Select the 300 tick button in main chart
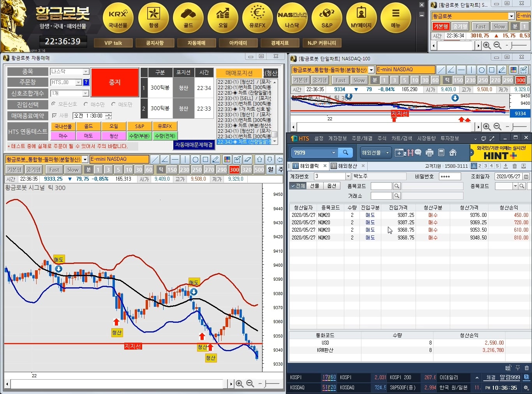This screenshot has height=394, width=532. 234,170
